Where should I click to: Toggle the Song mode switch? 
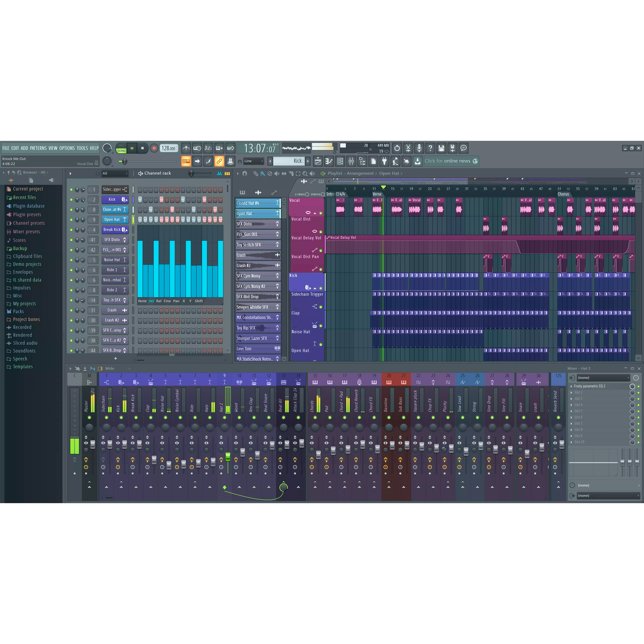coord(121,151)
